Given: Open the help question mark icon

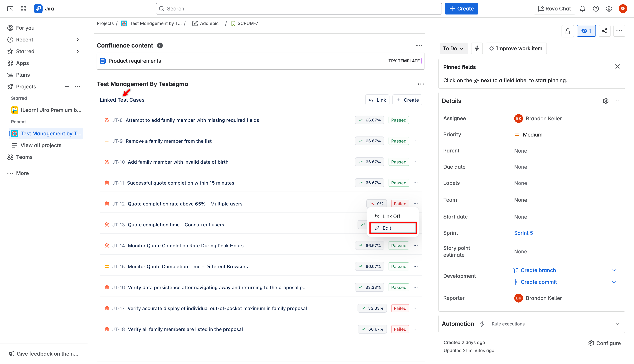Looking at the screenshot, I should click(x=596, y=9).
